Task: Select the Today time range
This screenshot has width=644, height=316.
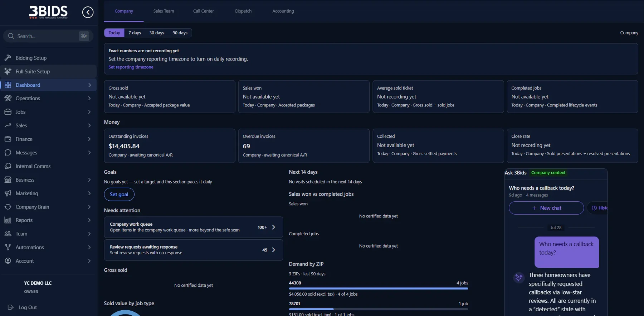Action: 114,33
